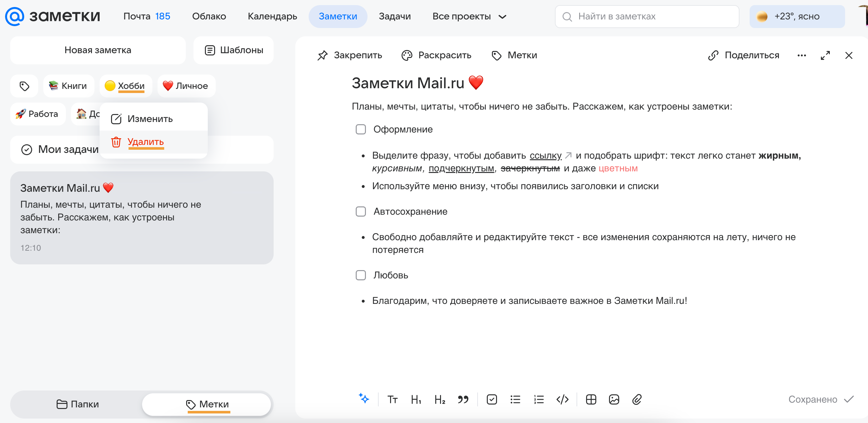Screen dimensions: 868x423
Task: Click the Сохранено status text
Action: (812, 399)
